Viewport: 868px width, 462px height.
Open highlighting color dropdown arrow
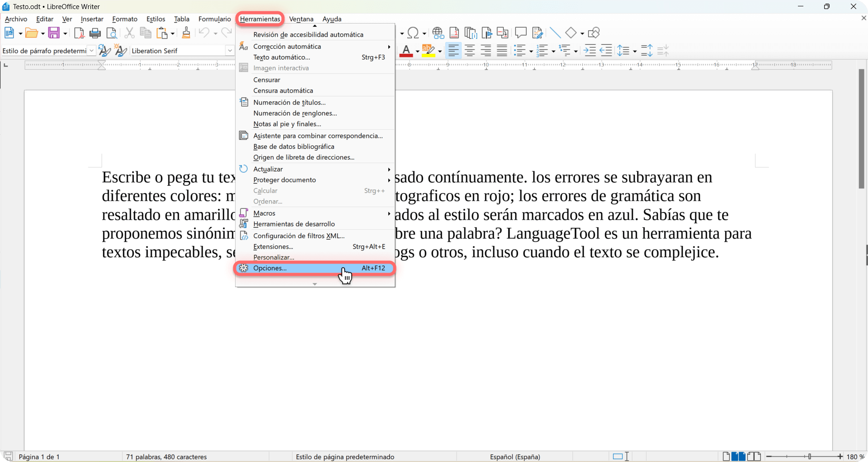[439, 51]
